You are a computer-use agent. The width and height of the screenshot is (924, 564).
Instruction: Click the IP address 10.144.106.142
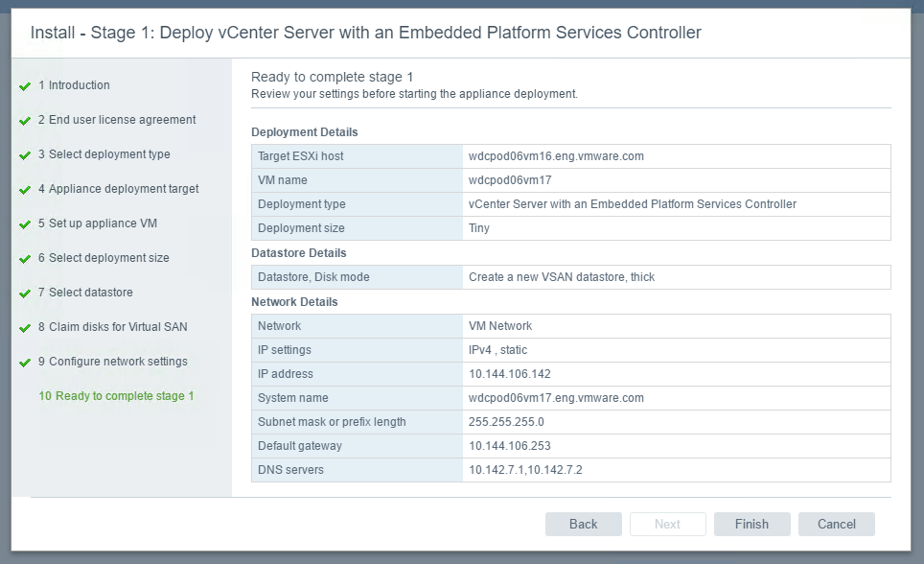[510, 374]
